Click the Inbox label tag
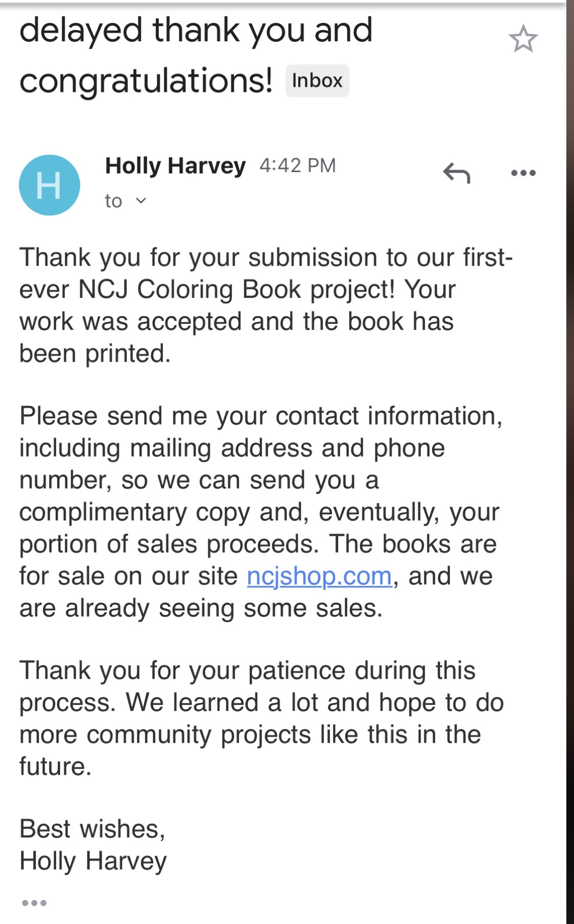The width and height of the screenshot is (574, 924). click(x=317, y=81)
